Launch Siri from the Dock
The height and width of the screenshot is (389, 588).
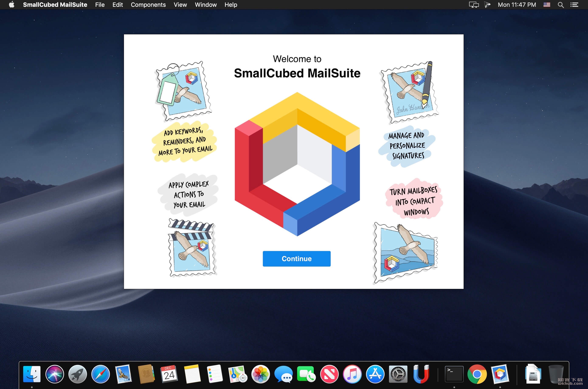click(x=55, y=374)
